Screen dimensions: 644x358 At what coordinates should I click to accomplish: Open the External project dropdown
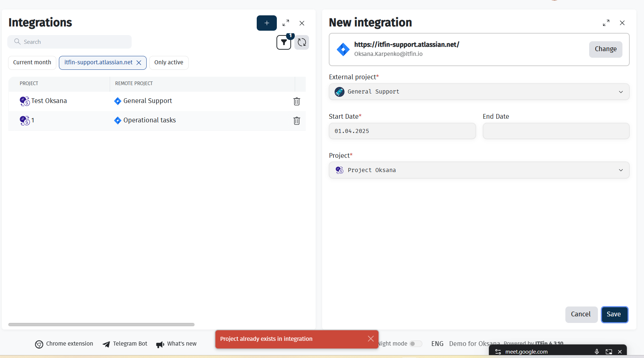[479, 92]
